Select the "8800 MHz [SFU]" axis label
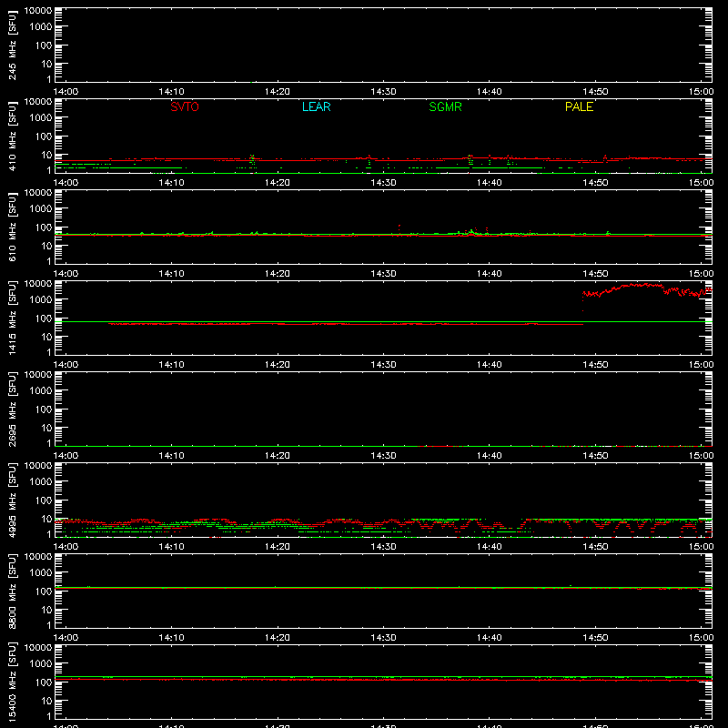 click(12, 591)
